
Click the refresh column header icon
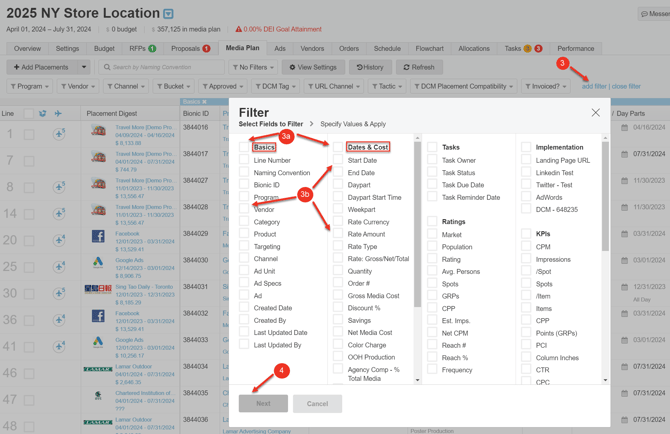(42, 114)
